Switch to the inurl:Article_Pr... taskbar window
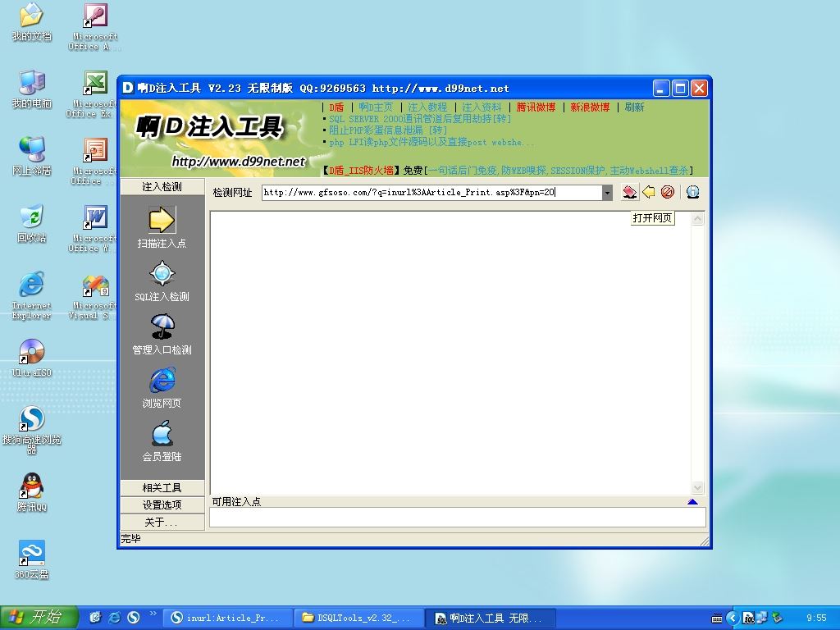This screenshot has width=840, height=630. 227,618
